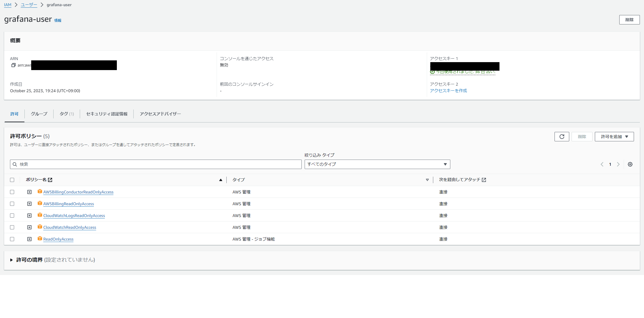644x318 pixels.
Task: Click page number 1 in pagination
Action: (x=610, y=164)
